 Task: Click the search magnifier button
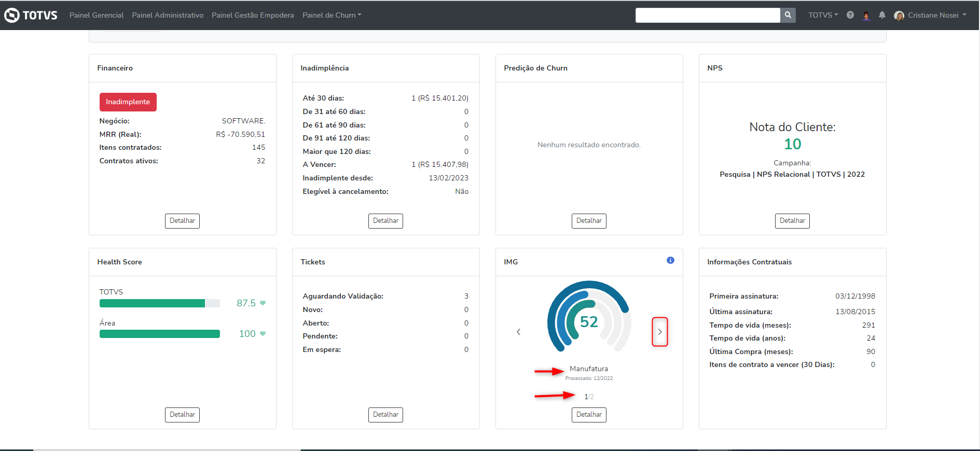pyautogui.click(x=788, y=15)
